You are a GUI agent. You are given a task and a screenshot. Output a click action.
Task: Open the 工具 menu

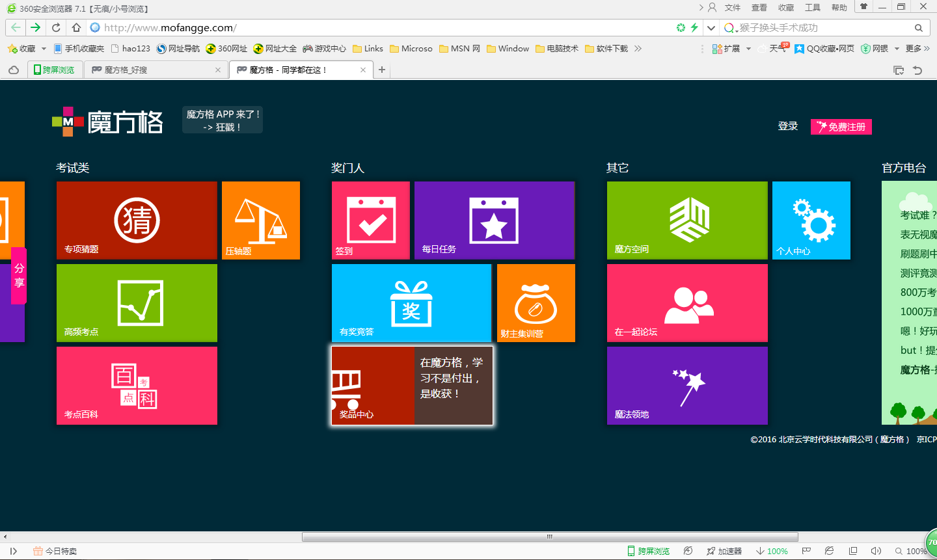(x=813, y=8)
